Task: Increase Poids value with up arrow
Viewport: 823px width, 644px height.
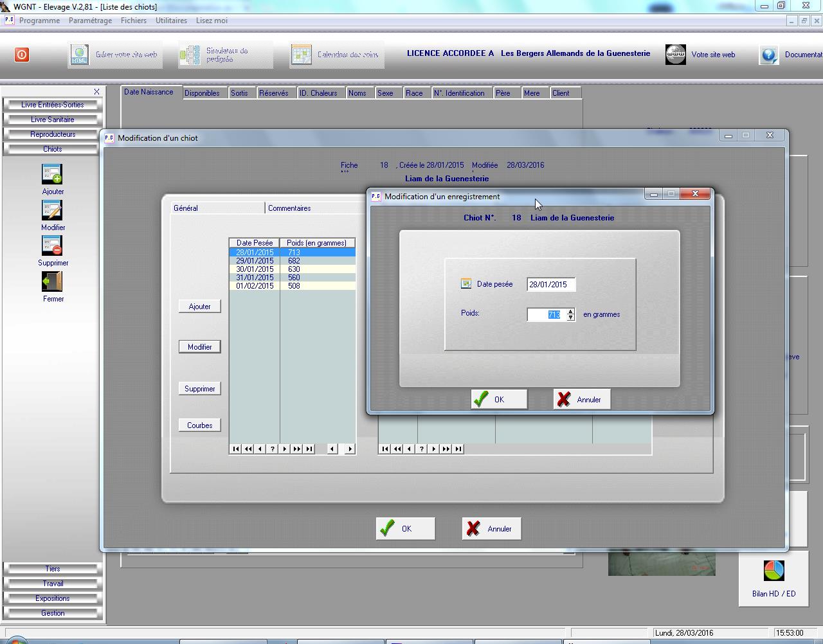Action: pos(570,311)
